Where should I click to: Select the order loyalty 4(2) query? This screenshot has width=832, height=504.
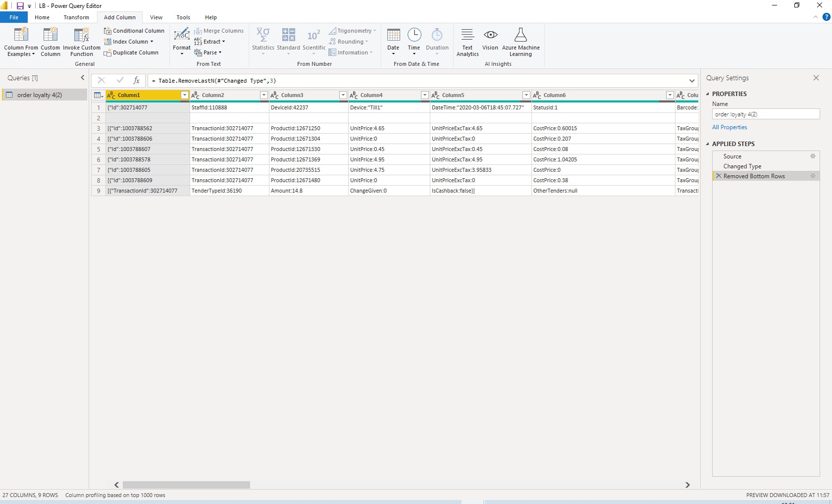point(45,95)
